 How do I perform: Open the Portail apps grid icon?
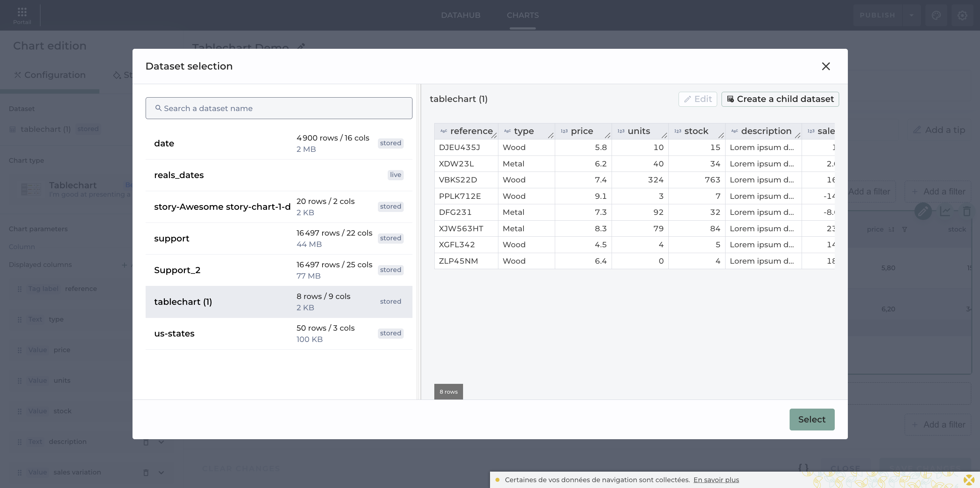click(22, 12)
